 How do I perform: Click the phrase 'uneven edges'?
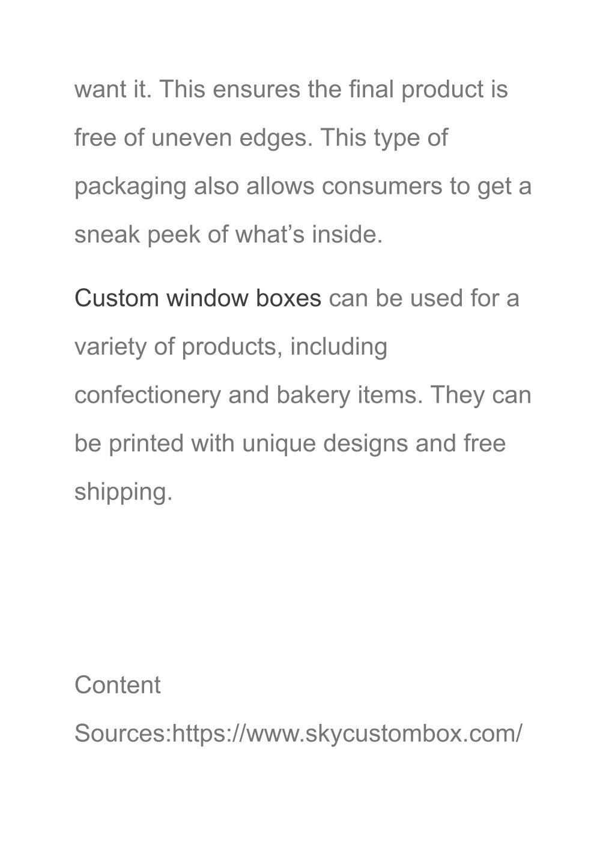pos(232,138)
